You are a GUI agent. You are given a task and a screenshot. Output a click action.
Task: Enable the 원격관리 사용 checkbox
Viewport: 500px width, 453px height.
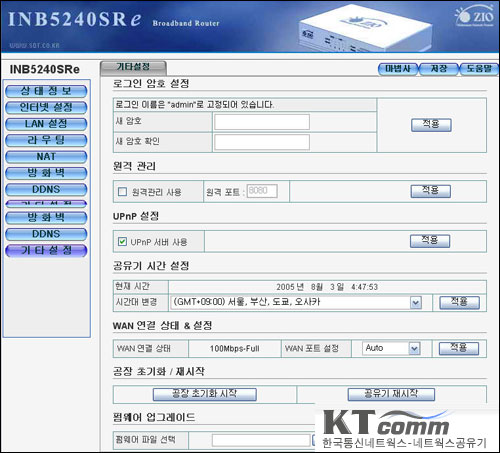click(123, 192)
